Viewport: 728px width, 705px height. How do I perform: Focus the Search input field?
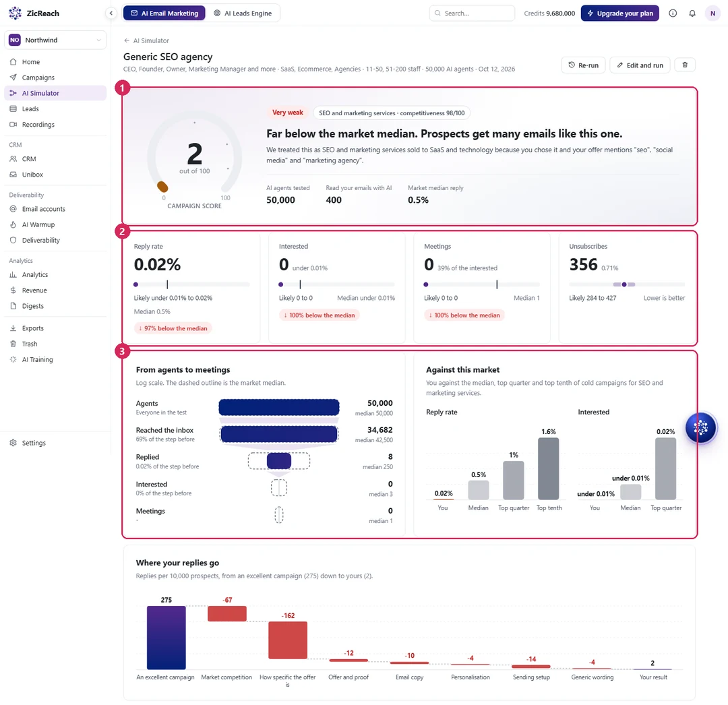click(x=472, y=13)
